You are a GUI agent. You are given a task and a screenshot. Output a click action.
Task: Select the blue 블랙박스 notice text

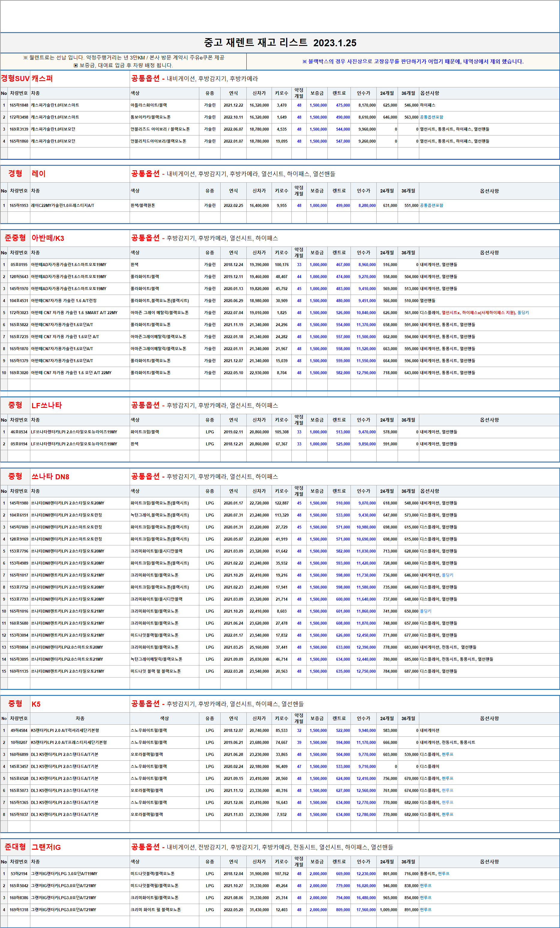(x=413, y=61)
